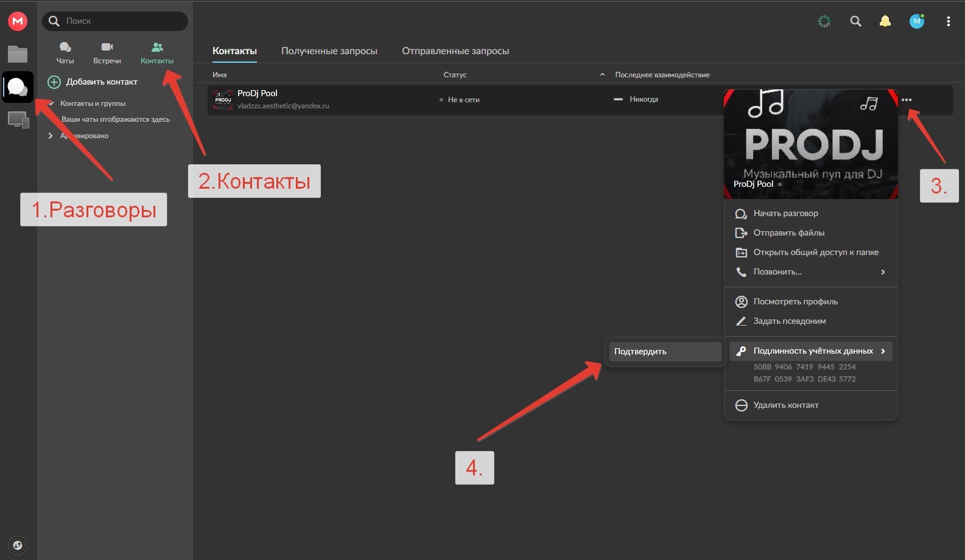
Task: Click the Поиск search field
Action: (x=115, y=21)
